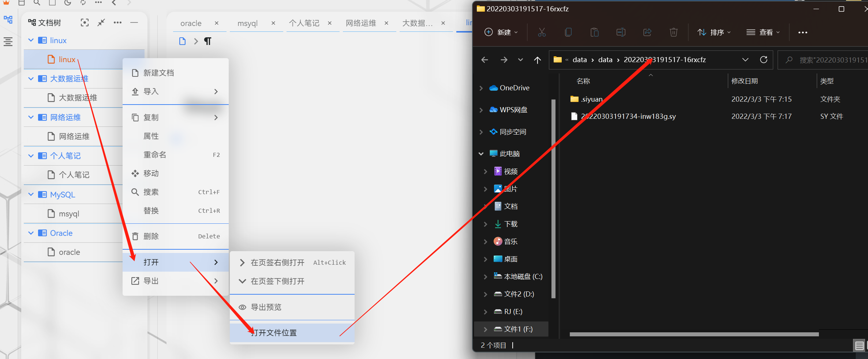Click the refresh icon beside the address bar
Image resolution: width=868 pixels, height=359 pixels.
763,60
